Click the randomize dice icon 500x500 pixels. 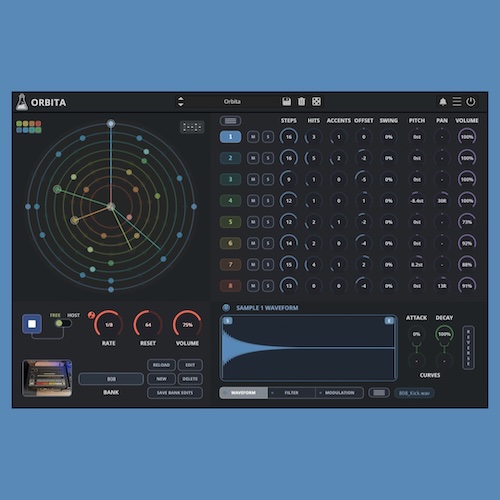(316, 102)
